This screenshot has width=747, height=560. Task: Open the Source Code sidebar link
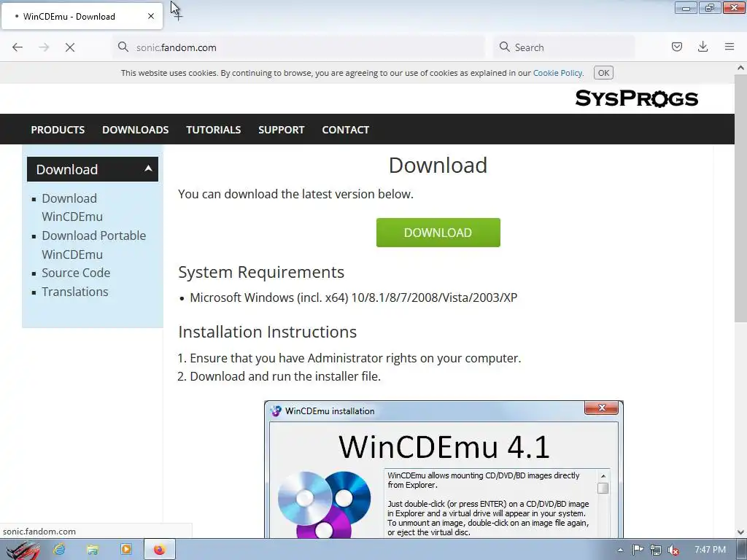pos(76,273)
